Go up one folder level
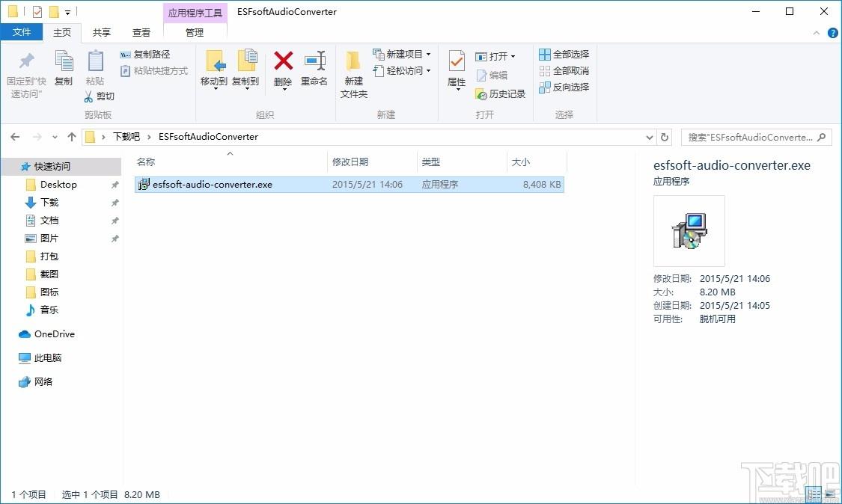Screen dimensions: 842x504 point(71,137)
